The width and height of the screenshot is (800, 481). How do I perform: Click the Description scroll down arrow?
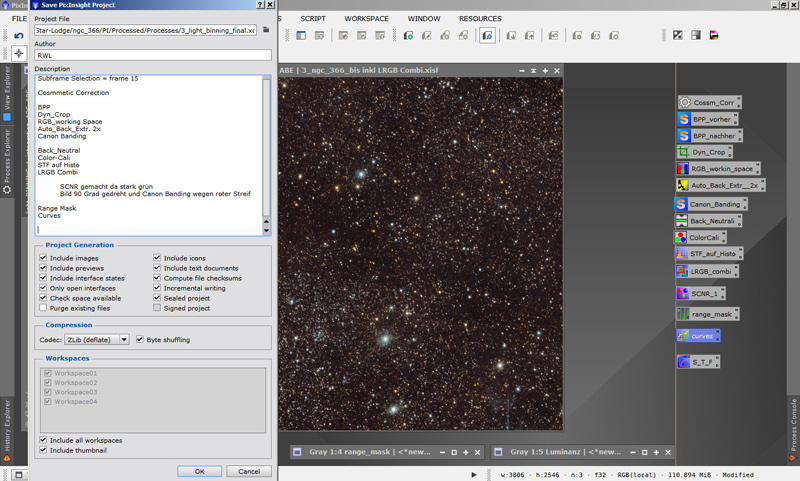tap(266, 231)
